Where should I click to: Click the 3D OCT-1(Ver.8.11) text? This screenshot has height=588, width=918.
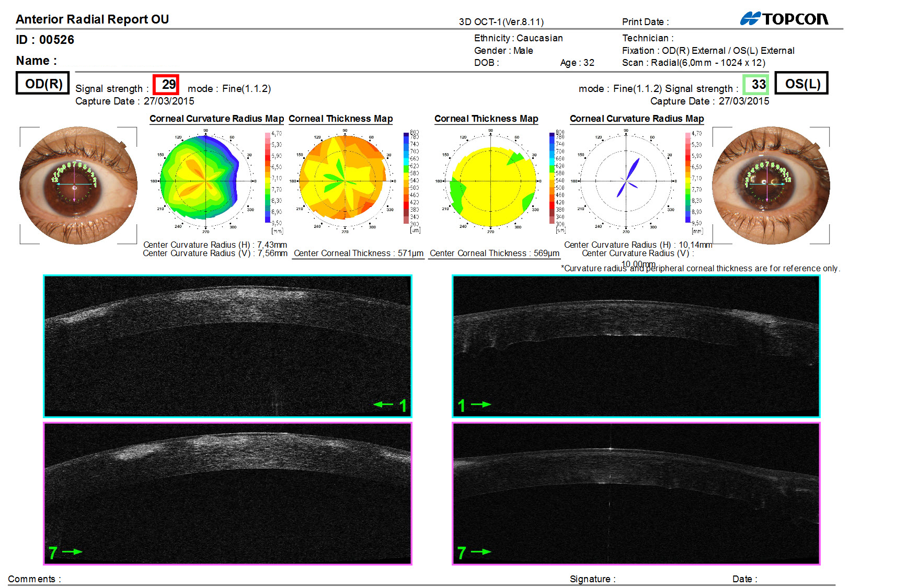(x=501, y=22)
